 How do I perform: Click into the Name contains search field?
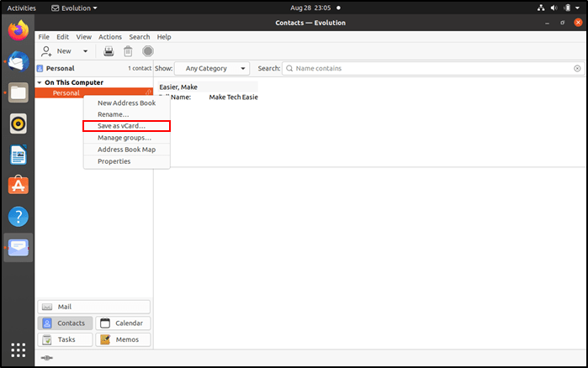coord(433,69)
